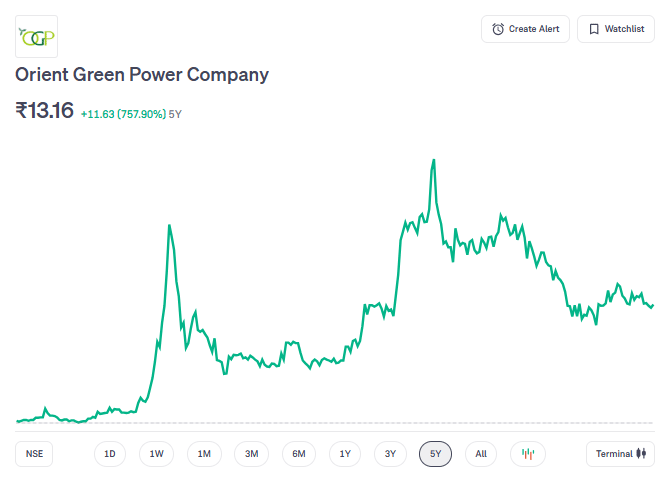Switch chart to 6M range
Screen dimensions: 672x478
(299, 454)
